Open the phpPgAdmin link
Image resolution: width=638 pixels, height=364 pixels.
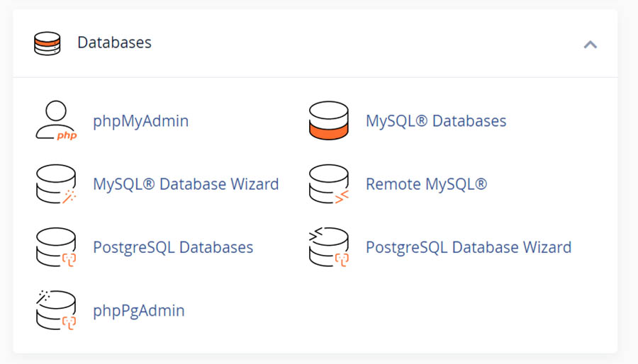tap(138, 310)
